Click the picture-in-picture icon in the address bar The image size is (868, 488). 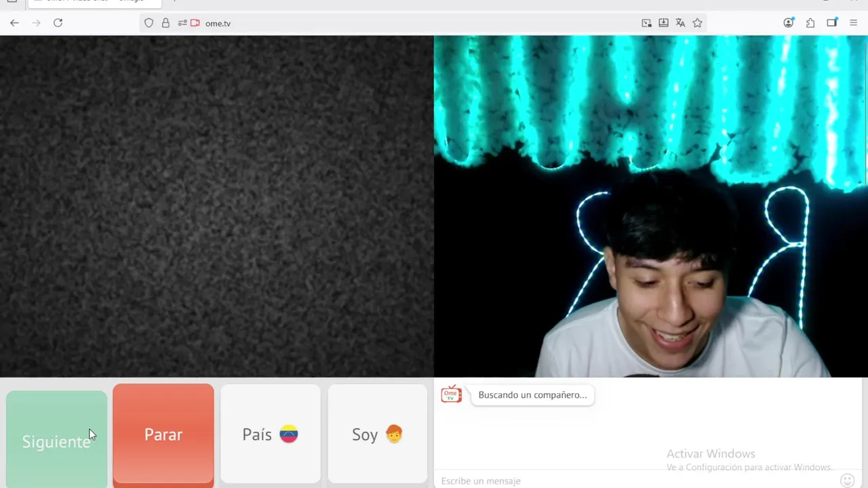click(646, 23)
